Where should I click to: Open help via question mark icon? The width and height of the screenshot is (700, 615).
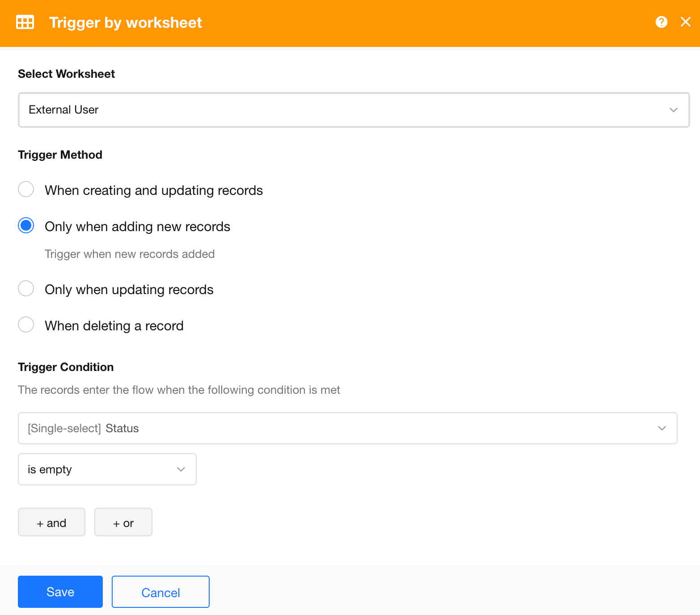[662, 22]
